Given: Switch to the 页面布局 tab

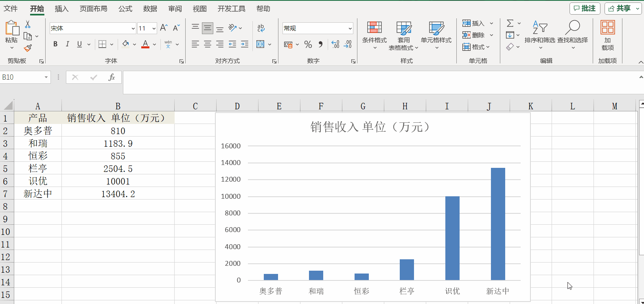Looking at the screenshot, I should click(93, 9).
